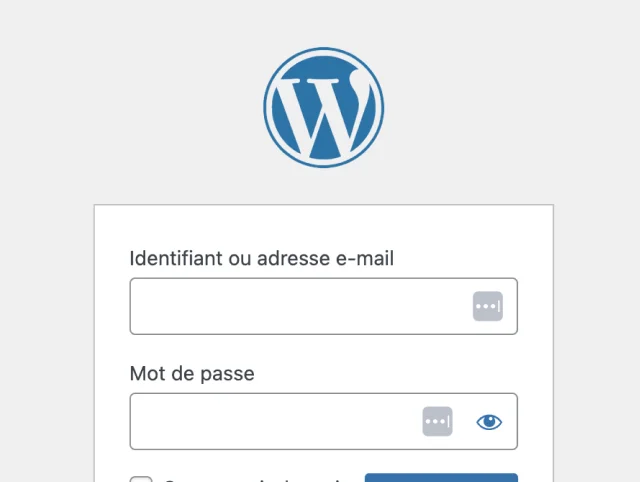Screen dimensions: 640x482
Task: Tick the remember me checkbox
Action: [141, 477]
